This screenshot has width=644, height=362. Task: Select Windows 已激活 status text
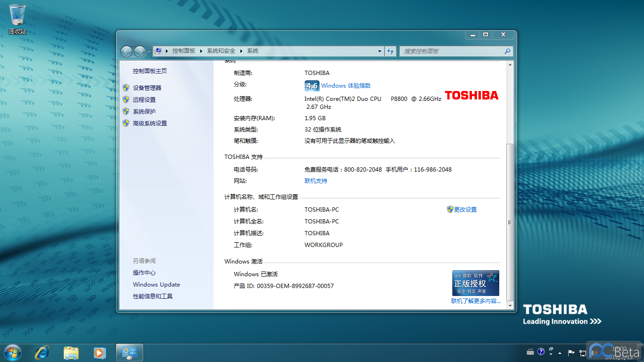[256, 274]
